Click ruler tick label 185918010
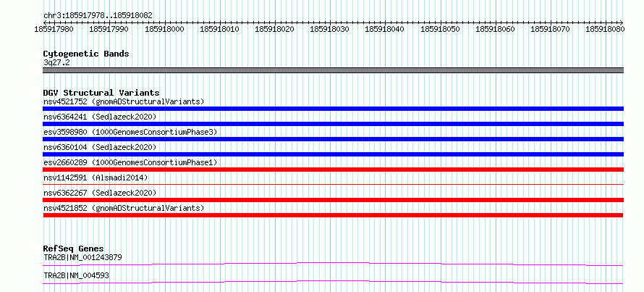 point(219,29)
